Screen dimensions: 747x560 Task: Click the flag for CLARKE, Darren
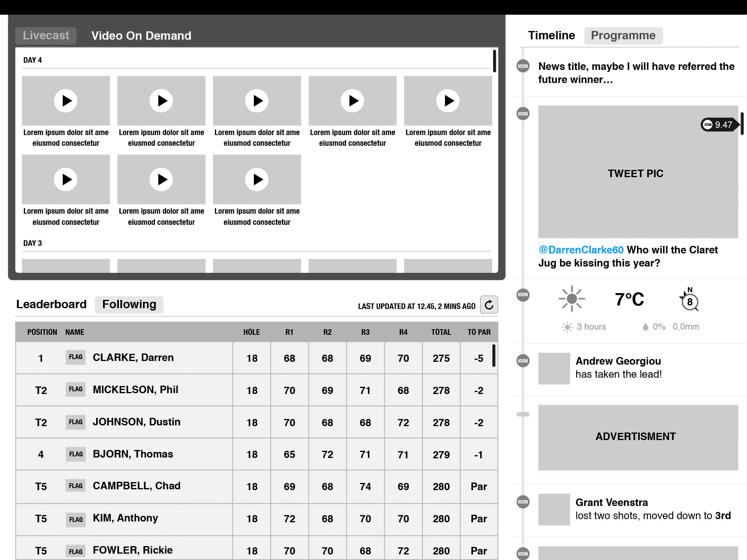point(75,357)
